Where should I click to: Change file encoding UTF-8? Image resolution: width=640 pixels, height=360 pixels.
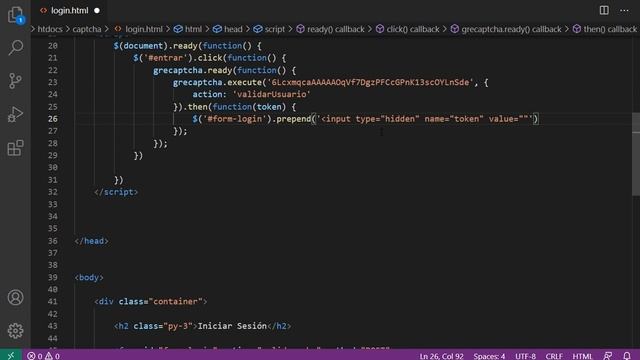[x=525, y=356]
